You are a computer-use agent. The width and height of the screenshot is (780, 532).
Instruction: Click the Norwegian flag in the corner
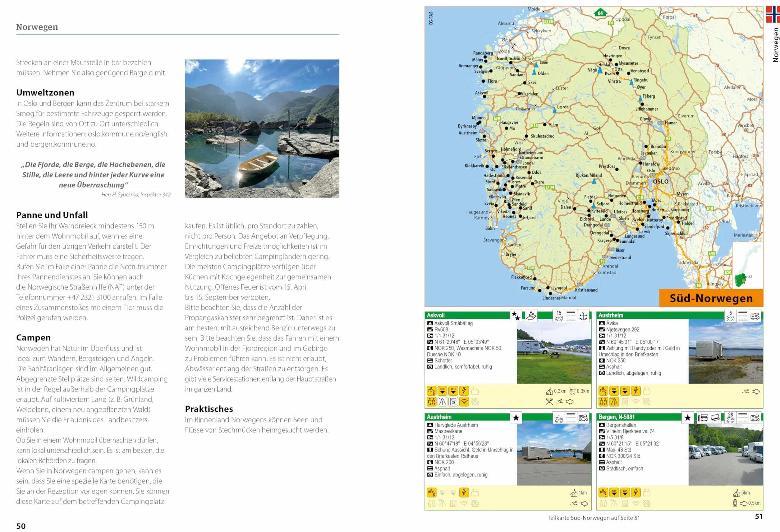click(x=773, y=14)
